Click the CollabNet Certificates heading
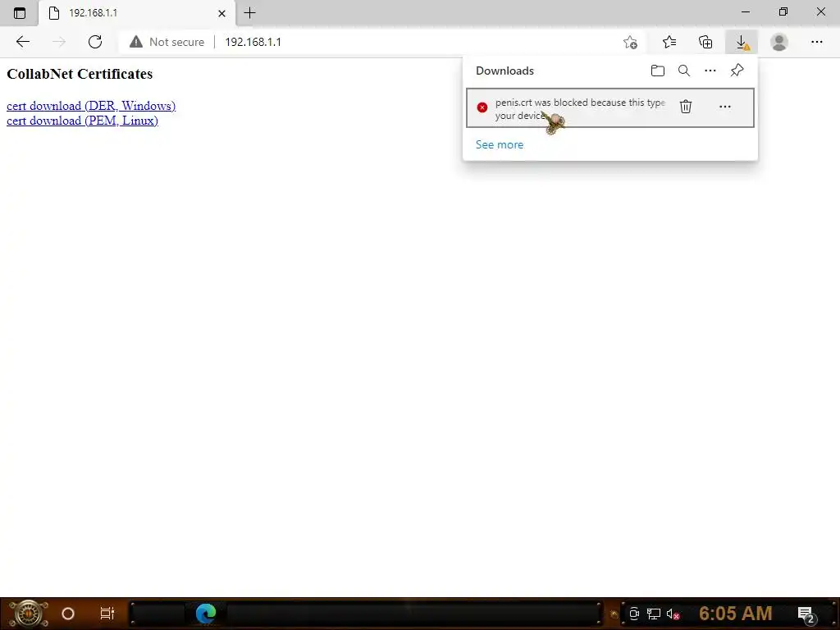The height and width of the screenshot is (630, 840). point(80,74)
